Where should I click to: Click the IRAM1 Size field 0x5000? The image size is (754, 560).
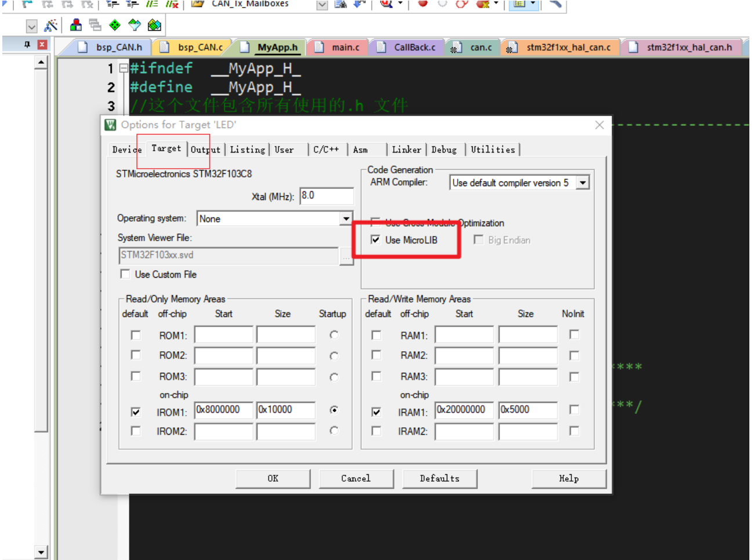pos(528,410)
